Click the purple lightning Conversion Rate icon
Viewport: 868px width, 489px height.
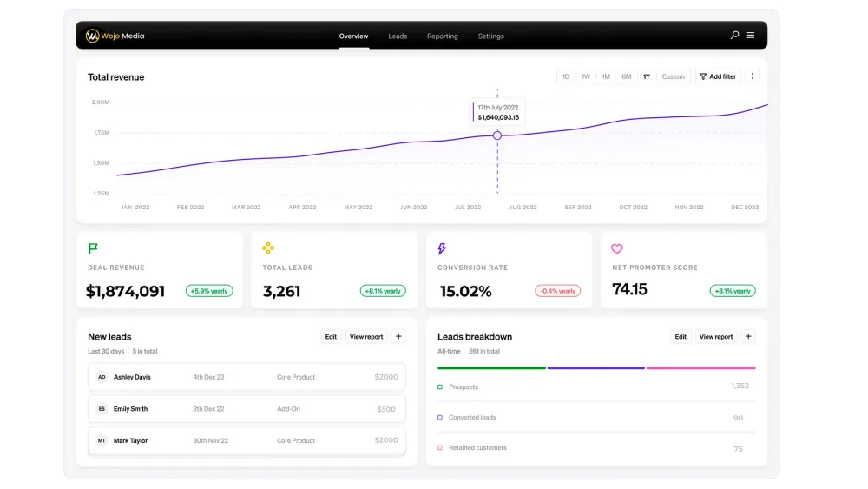point(442,248)
